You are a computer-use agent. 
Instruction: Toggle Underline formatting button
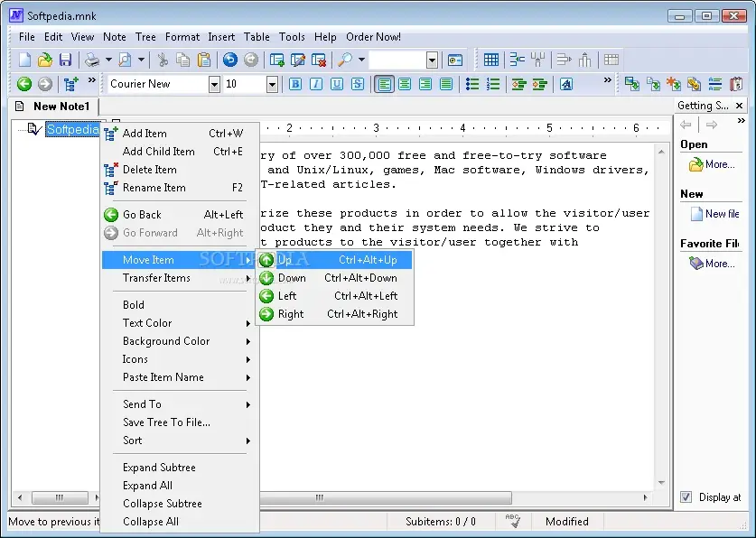click(337, 84)
